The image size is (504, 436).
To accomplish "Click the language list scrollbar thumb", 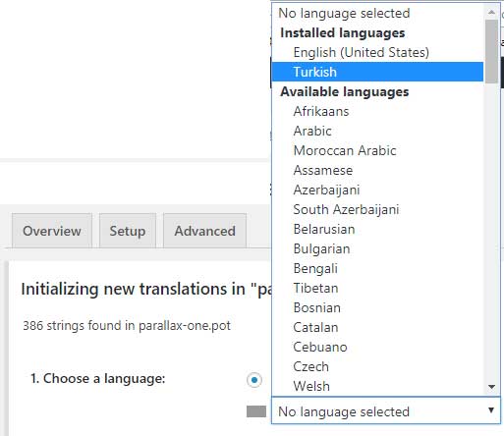I will coord(491,51).
